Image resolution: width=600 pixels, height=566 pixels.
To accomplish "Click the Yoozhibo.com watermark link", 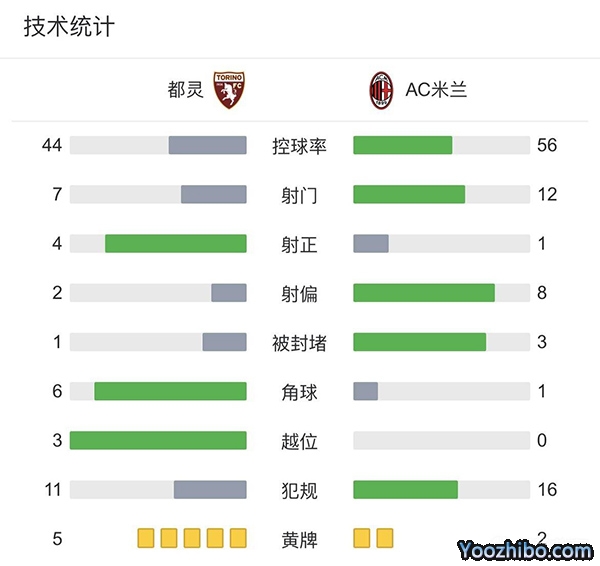I will point(526,549).
